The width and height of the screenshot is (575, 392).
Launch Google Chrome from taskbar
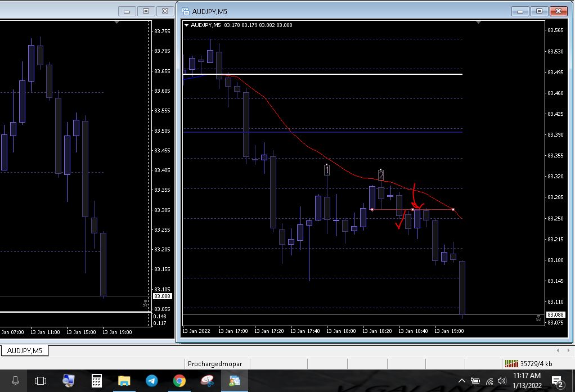179,381
